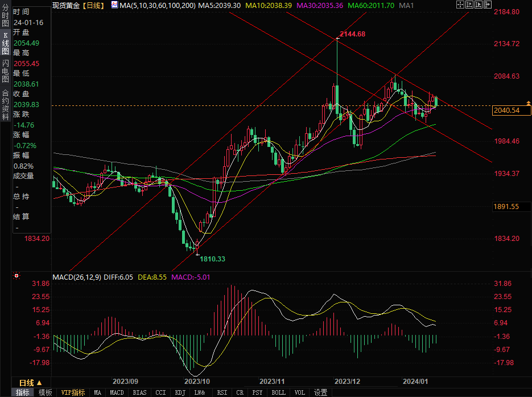Screen dimensions: 532x397
Task: Click the MACD(26,12,9) indicator label
Action: click(76, 277)
